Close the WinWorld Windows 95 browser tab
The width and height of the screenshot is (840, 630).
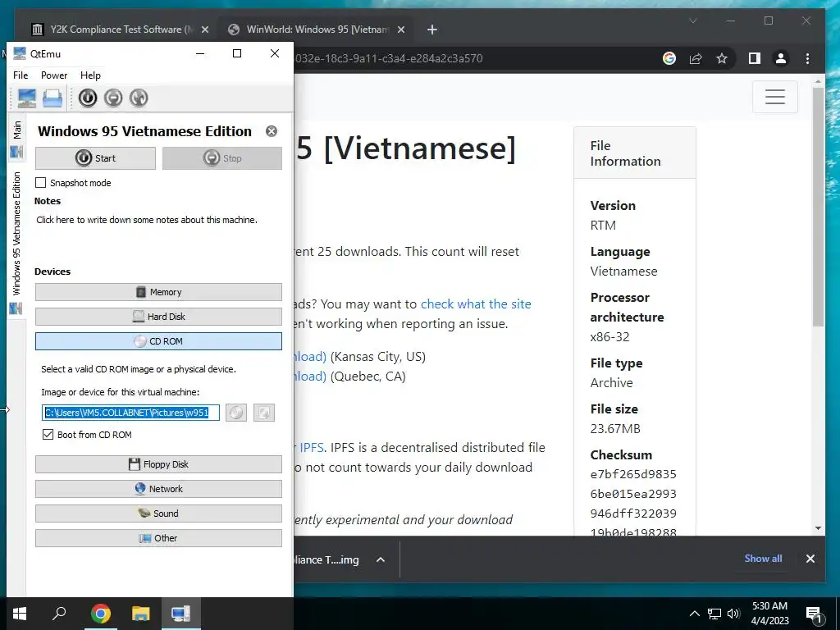(x=400, y=30)
